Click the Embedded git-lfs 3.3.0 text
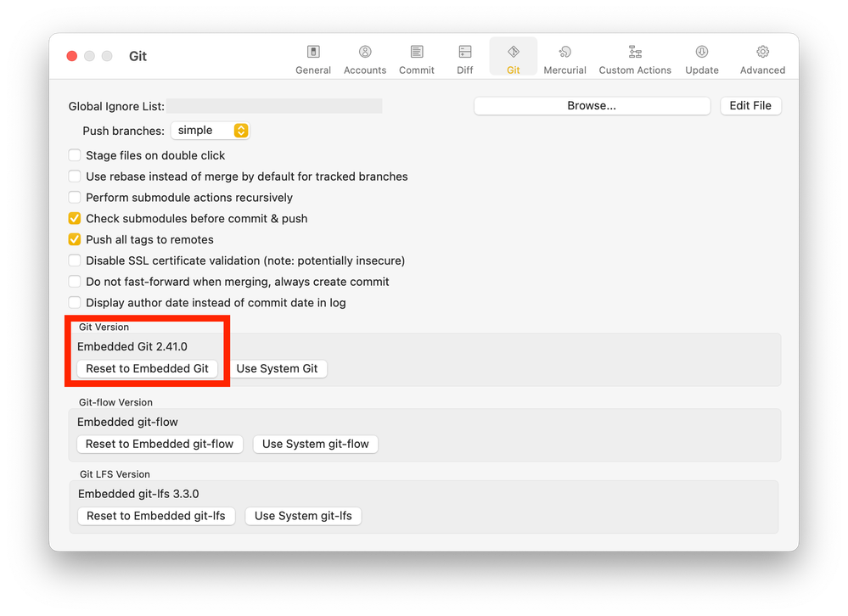The height and width of the screenshot is (616, 848). coord(138,494)
